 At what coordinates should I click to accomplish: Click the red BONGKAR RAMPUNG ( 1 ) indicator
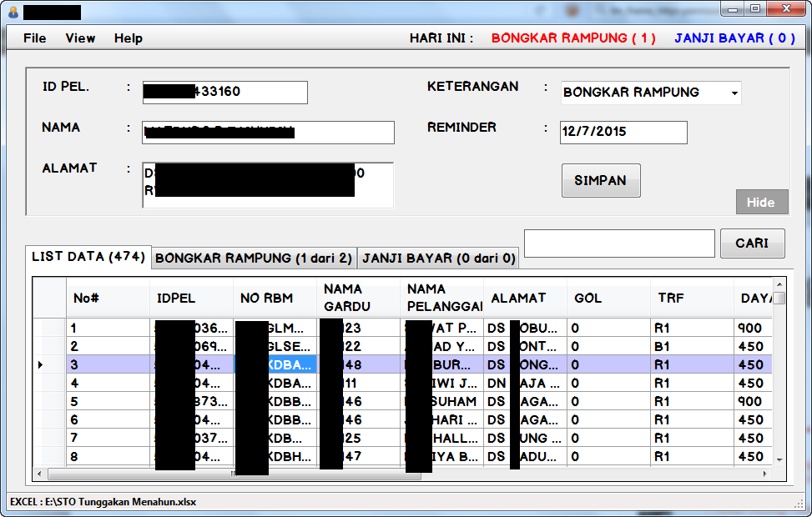coord(573,38)
